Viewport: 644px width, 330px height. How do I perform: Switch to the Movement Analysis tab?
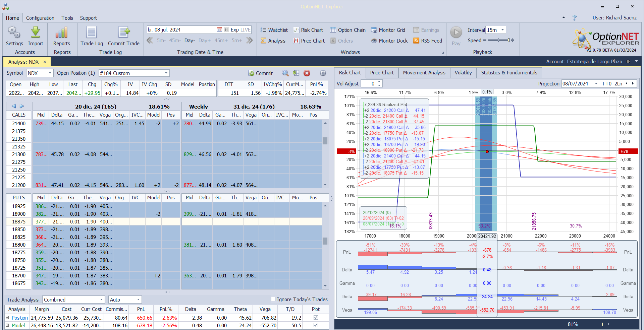(x=424, y=73)
